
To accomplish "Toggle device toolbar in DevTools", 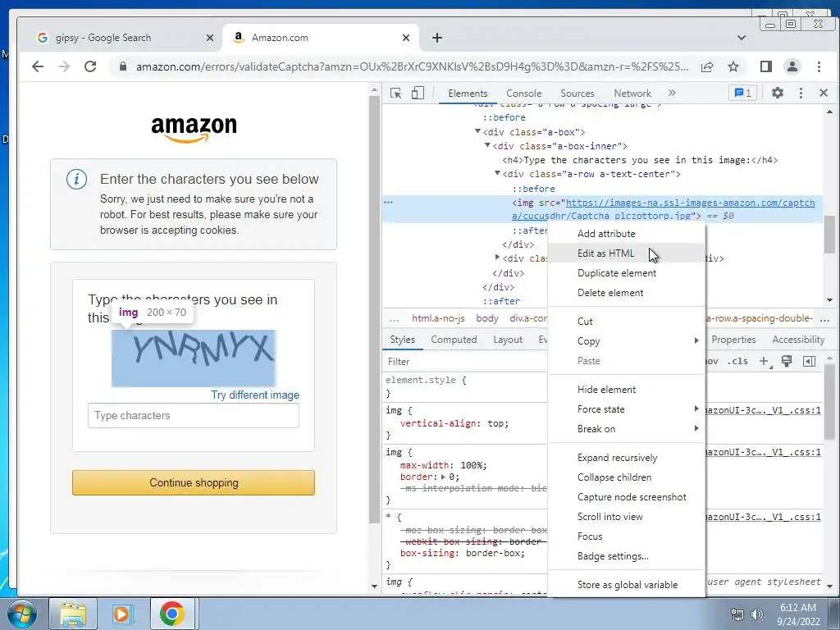I will [418, 94].
